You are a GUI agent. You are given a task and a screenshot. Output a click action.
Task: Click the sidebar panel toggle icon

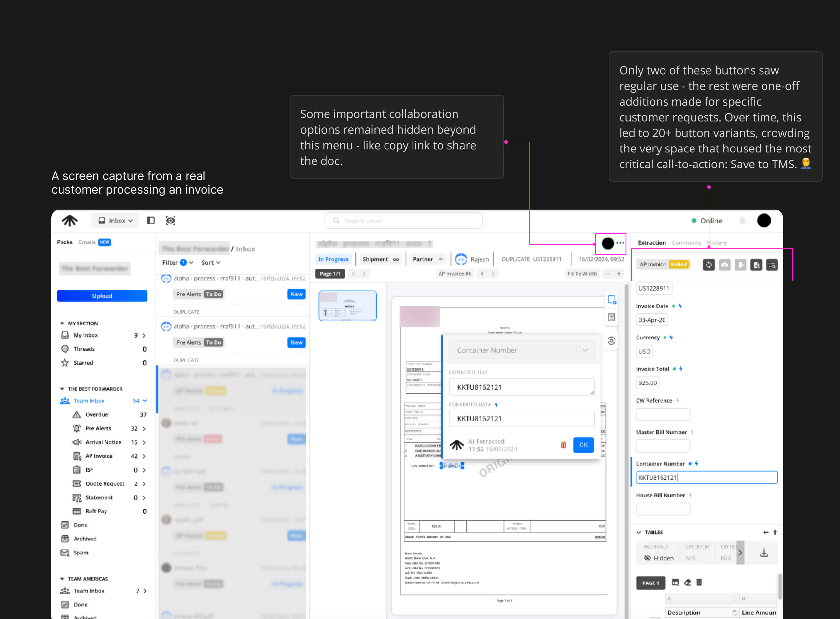(150, 220)
